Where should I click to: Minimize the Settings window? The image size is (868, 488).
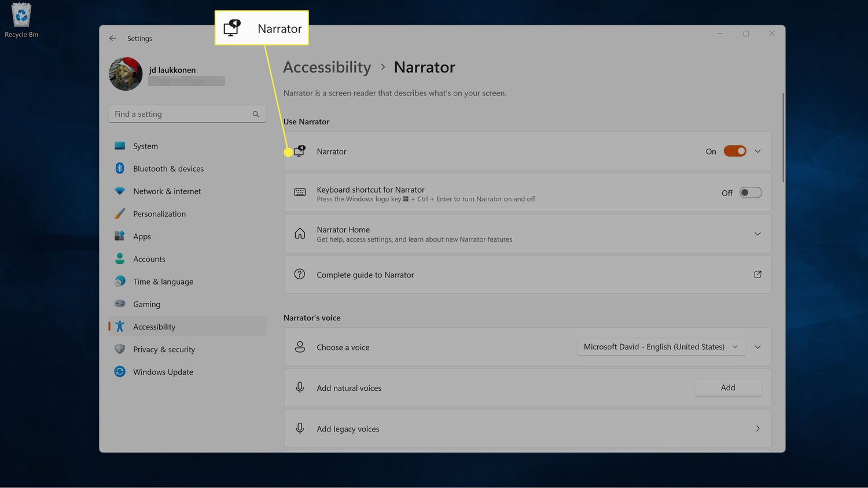[x=720, y=34]
